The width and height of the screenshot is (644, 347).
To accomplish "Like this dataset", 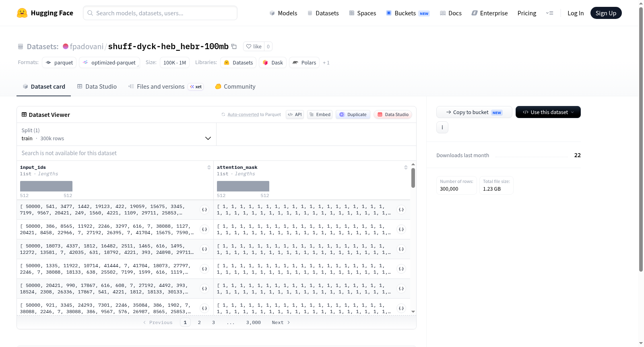I will [254, 46].
